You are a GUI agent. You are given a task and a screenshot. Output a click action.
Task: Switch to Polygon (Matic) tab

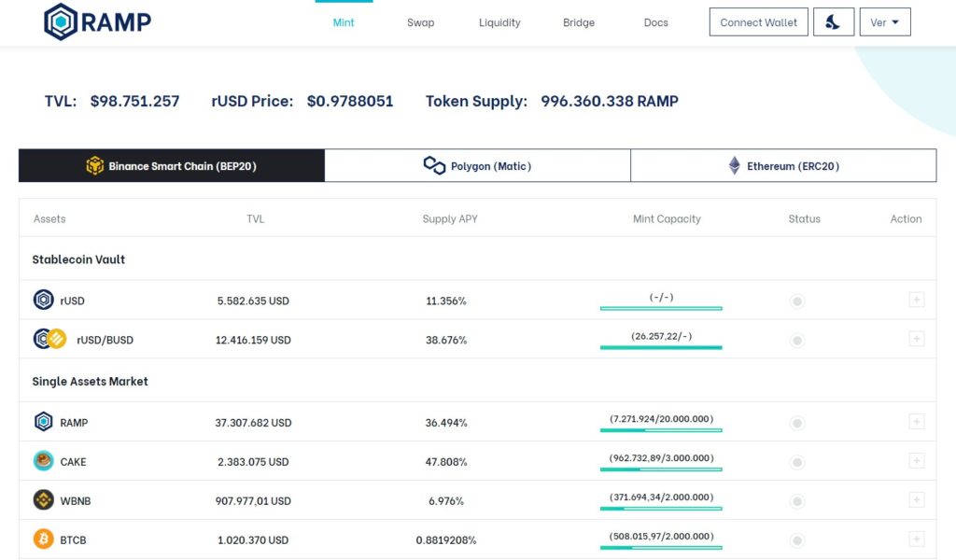(x=477, y=166)
